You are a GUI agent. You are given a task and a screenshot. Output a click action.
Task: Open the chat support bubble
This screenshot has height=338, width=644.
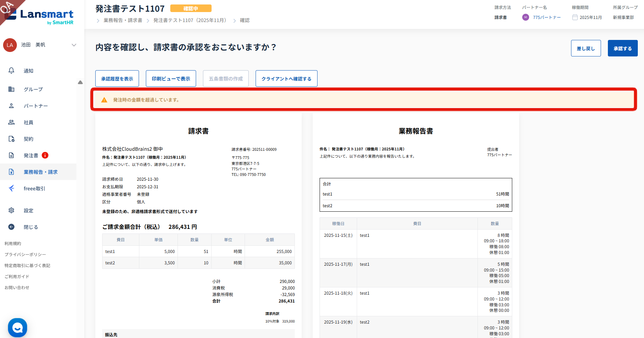18,328
